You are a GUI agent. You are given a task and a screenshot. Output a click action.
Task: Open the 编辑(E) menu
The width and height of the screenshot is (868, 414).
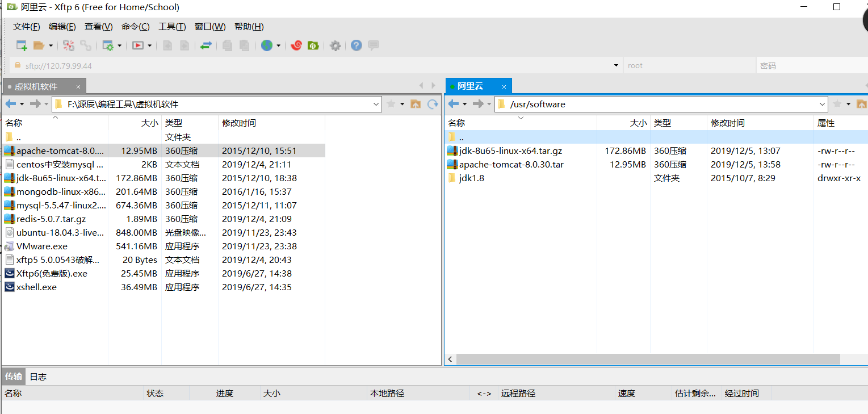62,27
